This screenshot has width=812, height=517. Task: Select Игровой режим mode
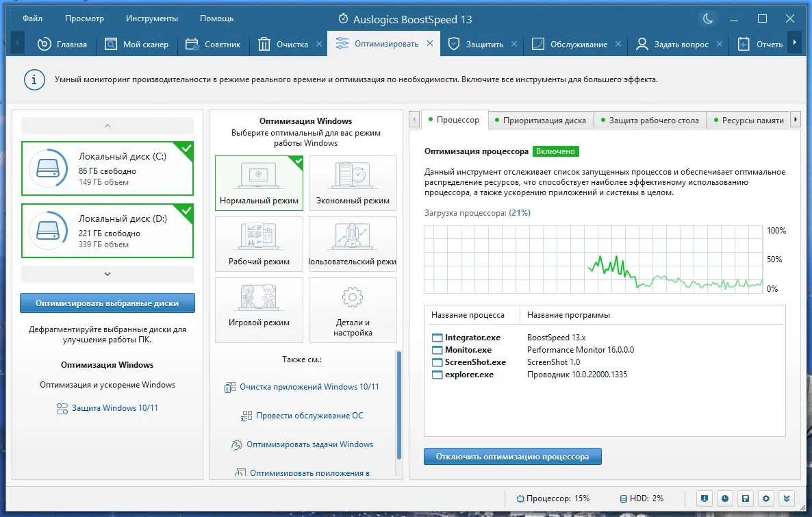pos(259,310)
